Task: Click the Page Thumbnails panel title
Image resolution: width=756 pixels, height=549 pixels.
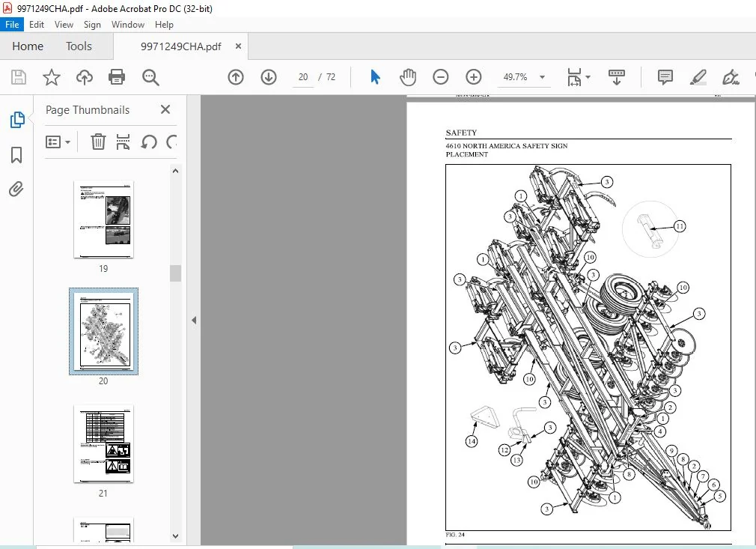Action: pos(88,110)
